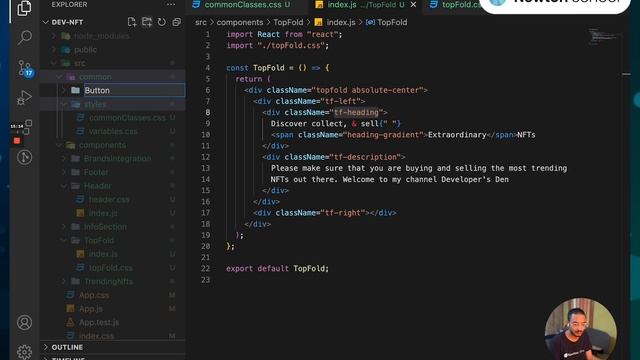Open Source Control with 17 changes
The image size is (640, 360).
click(25, 68)
